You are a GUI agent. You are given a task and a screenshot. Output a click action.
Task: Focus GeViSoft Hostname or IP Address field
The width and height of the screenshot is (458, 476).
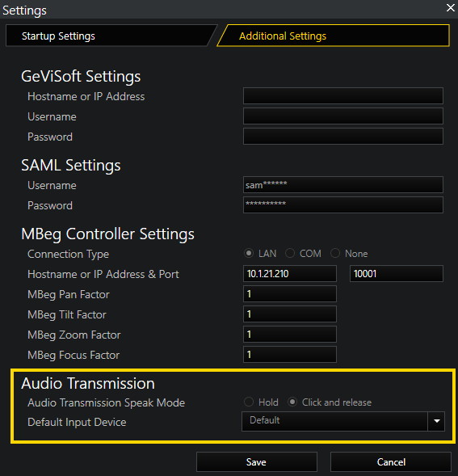[343, 96]
